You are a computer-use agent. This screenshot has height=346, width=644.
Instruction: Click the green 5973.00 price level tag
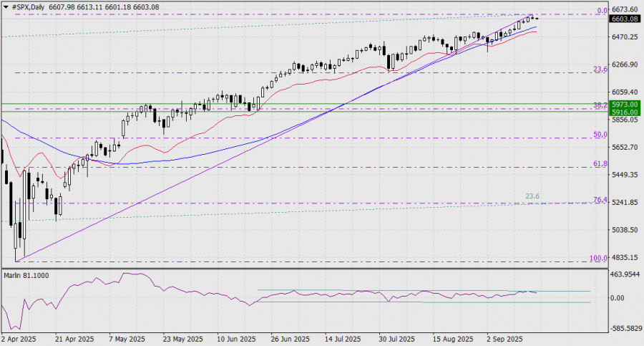click(x=623, y=104)
